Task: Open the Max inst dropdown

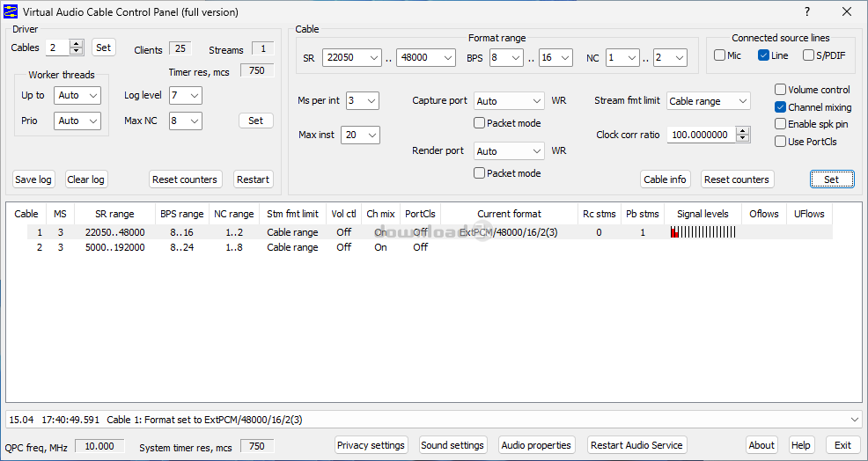Action: click(x=360, y=135)
